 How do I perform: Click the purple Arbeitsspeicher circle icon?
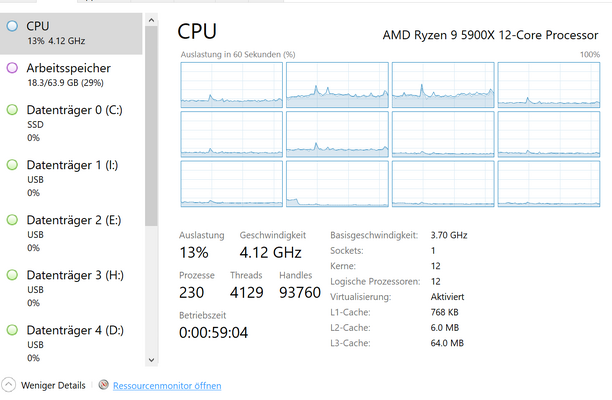point(12,68)
